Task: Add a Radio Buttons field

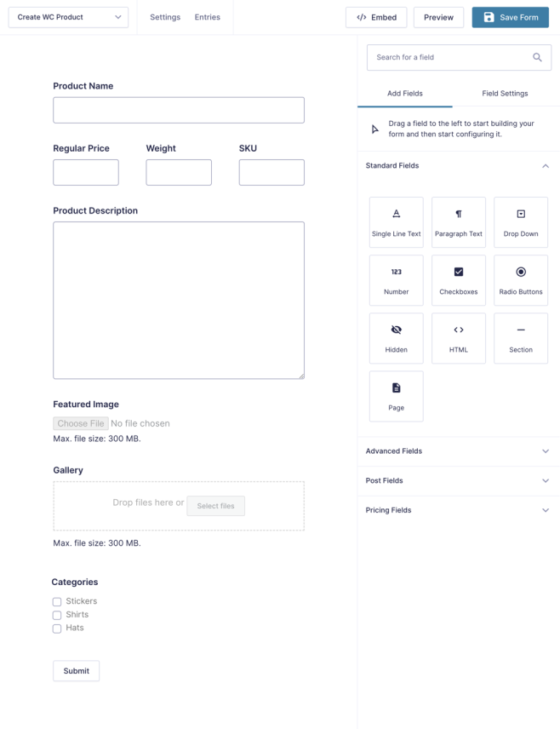Action: click(521, 280)
